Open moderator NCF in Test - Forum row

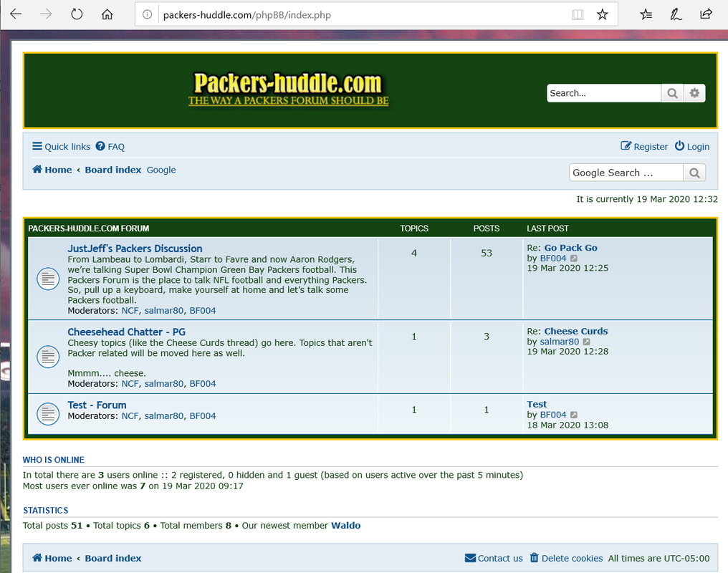[130, 416]
